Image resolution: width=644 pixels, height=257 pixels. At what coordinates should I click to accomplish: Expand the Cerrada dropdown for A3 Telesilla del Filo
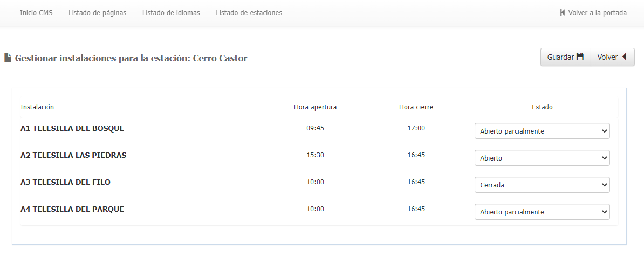coord(542,185)
